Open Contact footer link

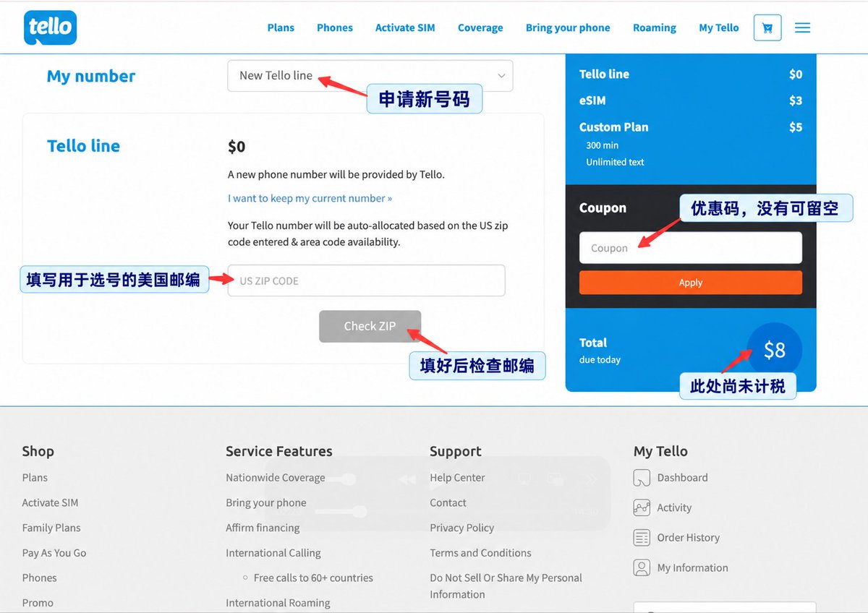pos(448,503)
